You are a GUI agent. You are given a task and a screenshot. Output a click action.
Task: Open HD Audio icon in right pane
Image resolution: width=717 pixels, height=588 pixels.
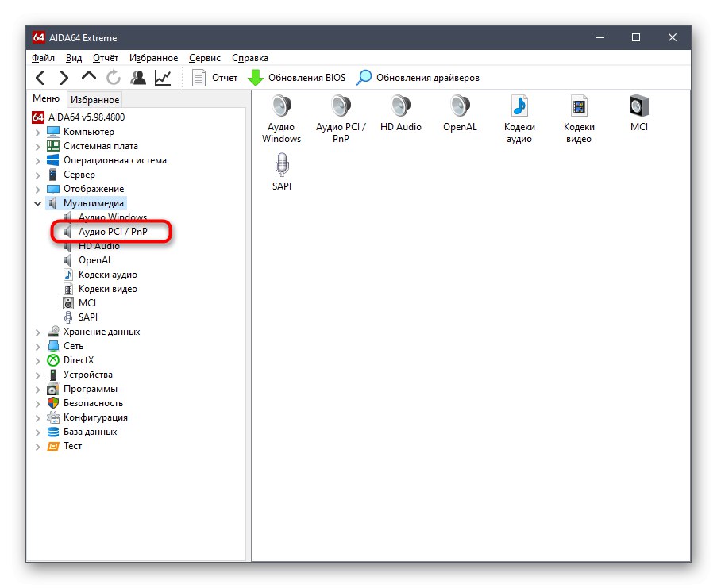401,113
